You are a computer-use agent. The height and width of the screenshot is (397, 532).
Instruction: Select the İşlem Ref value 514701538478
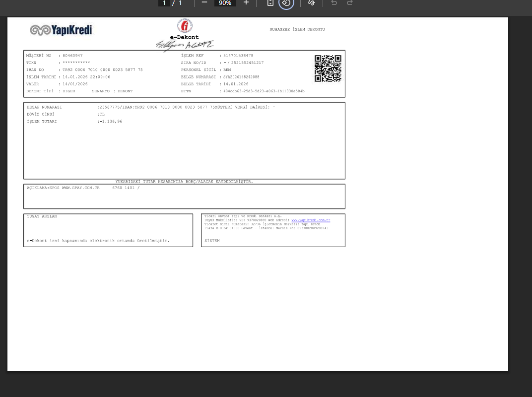(x=238, y=56)
